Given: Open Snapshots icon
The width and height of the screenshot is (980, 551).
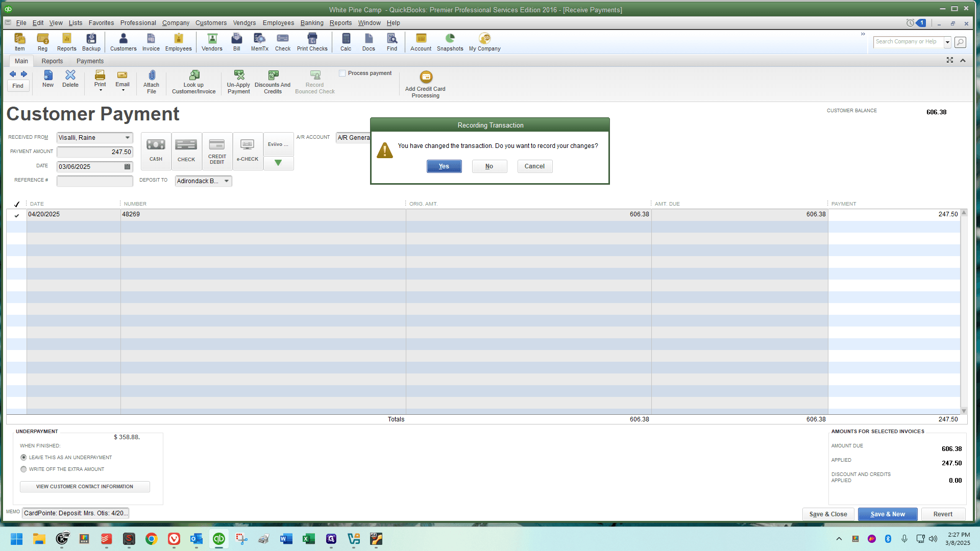Looking at the screenshot, I should 450,42.
